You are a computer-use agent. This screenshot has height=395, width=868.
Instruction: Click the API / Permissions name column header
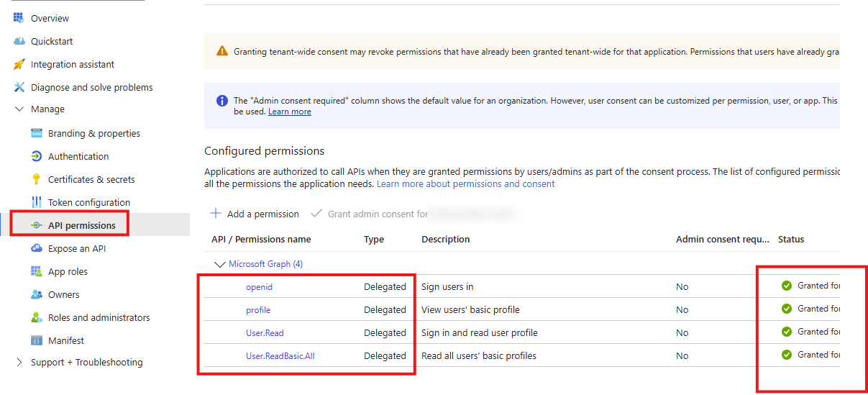261,239
